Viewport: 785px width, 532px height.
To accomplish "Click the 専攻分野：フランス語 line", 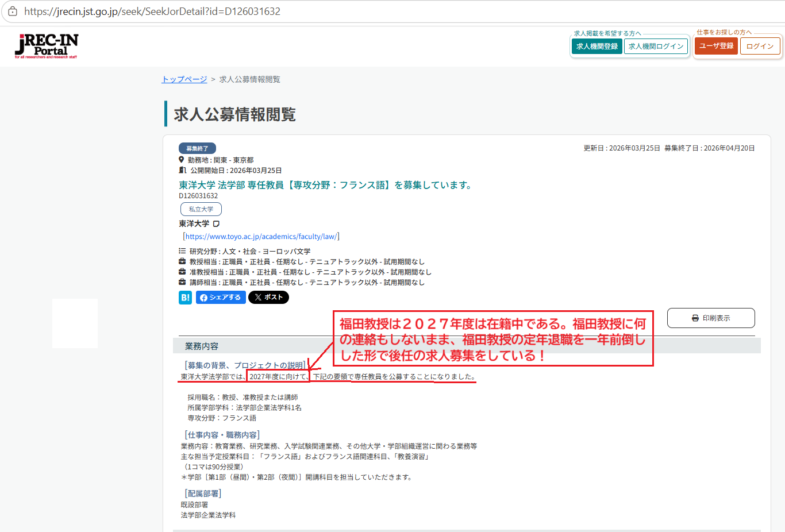I will [x=222, y=418].
